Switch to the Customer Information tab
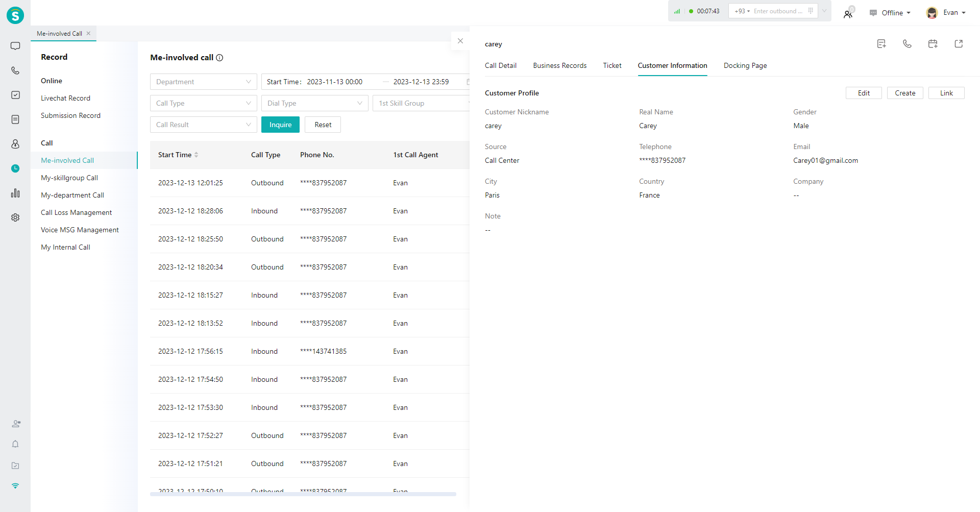The image size is (980, 512). coord(672,65)
